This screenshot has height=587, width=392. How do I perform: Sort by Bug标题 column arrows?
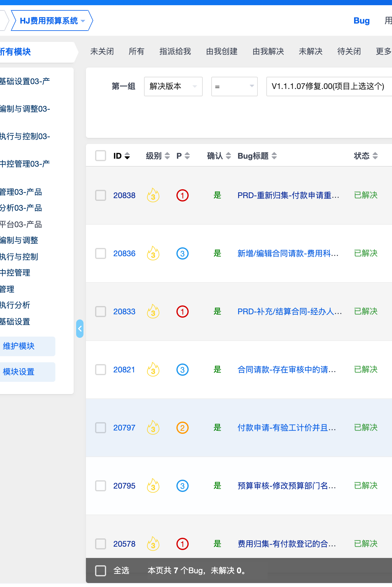pyautogui.click(x=274, y=156)
